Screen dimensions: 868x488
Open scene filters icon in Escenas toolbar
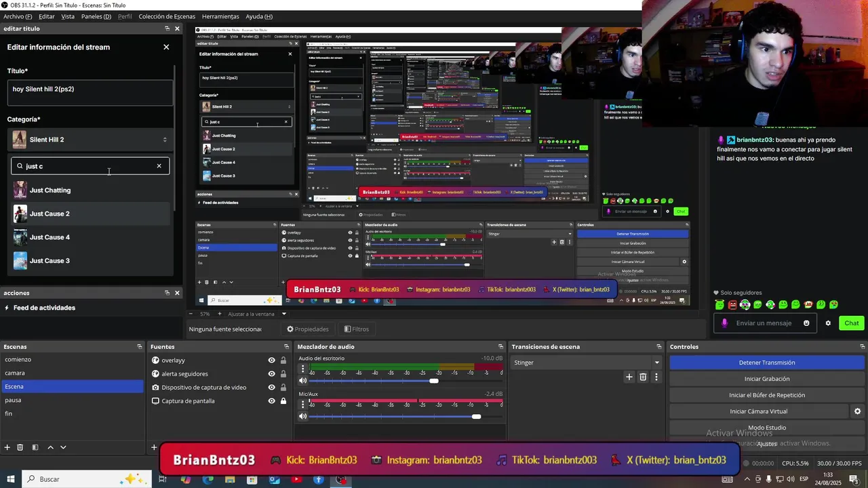point(35,447)
